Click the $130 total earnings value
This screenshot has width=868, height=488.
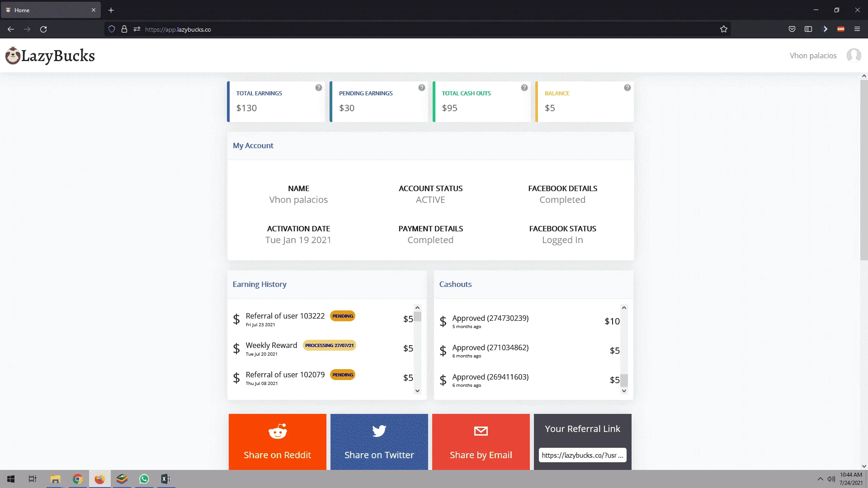[246, 108]
